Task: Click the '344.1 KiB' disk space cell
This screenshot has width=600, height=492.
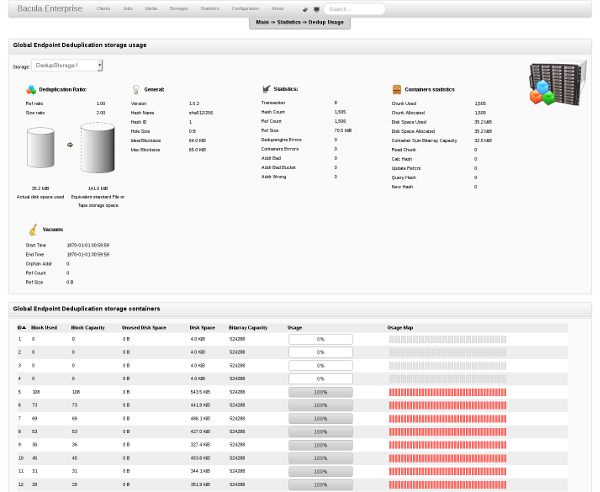Action: 200,471
